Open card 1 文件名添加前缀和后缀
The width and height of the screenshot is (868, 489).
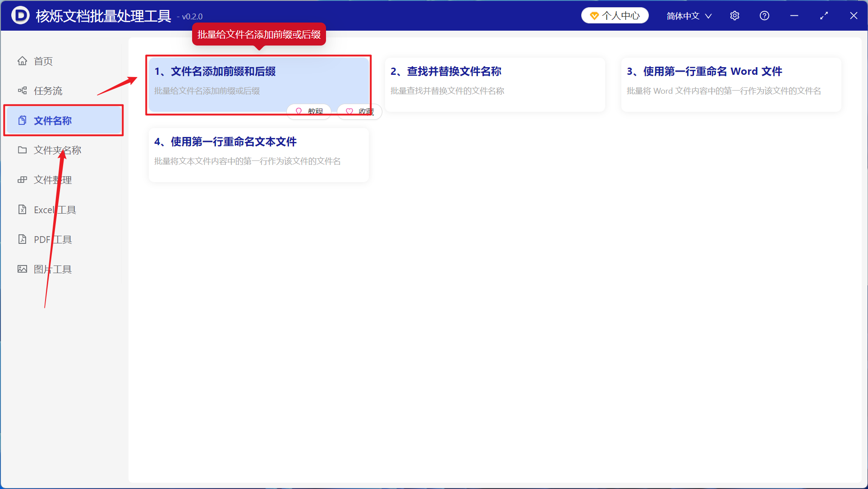pyautogui.click(x=259, y=85)
